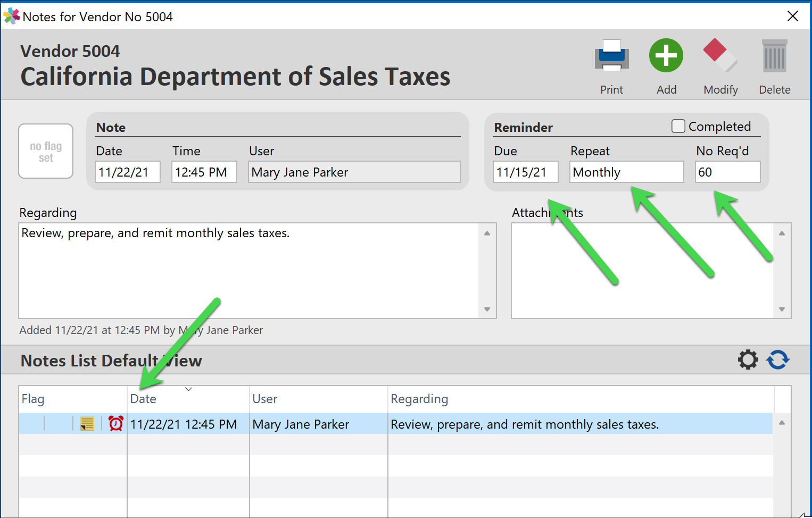Click the sticky note icon on the note row
812x518 pixels.
[87, 424]
